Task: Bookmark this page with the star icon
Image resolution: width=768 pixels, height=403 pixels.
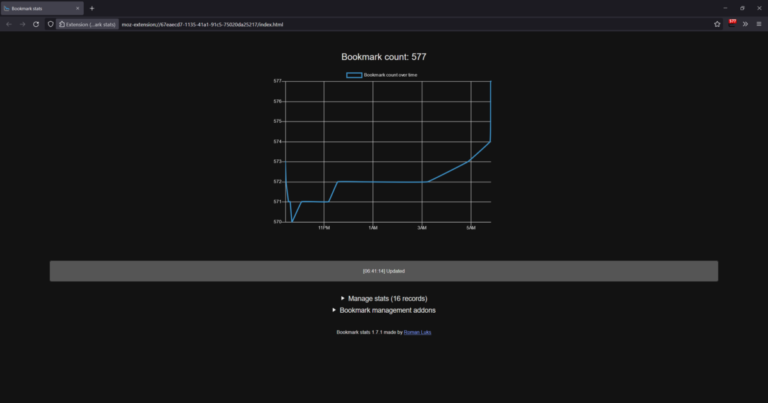Action: tap(717, 24)
